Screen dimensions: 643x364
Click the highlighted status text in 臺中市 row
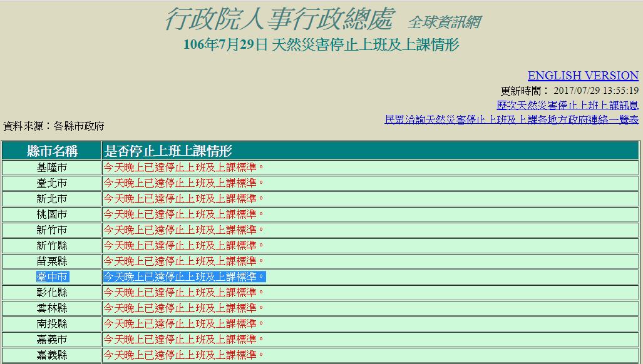tap(184, 277)
